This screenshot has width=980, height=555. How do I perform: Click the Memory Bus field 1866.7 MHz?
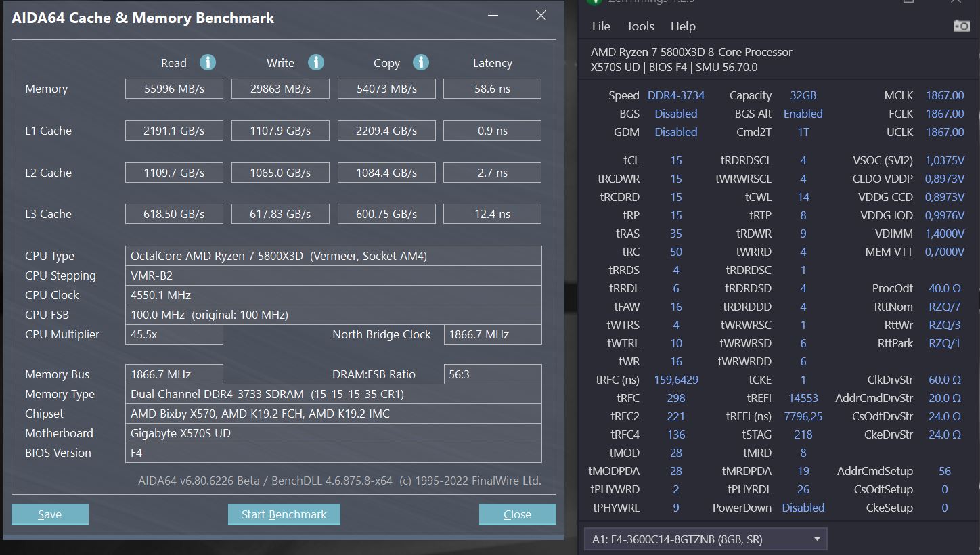click(174, 374)
